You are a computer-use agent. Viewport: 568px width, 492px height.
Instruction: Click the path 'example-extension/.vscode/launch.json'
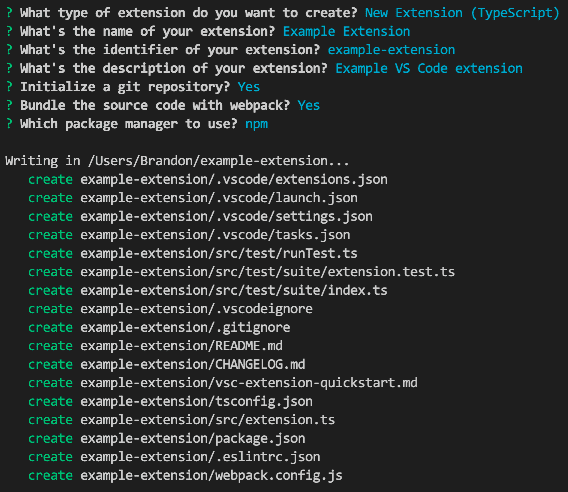click(219, 198)
